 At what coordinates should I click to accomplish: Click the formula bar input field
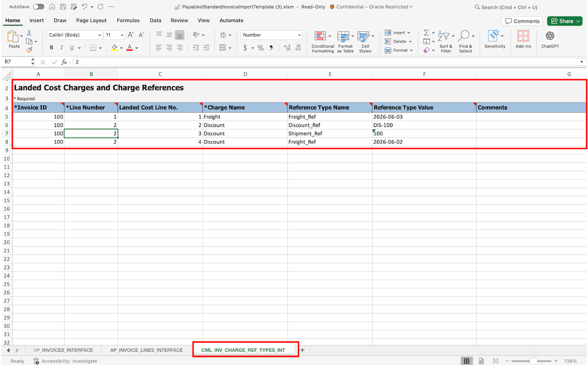[x=325, y=62]
